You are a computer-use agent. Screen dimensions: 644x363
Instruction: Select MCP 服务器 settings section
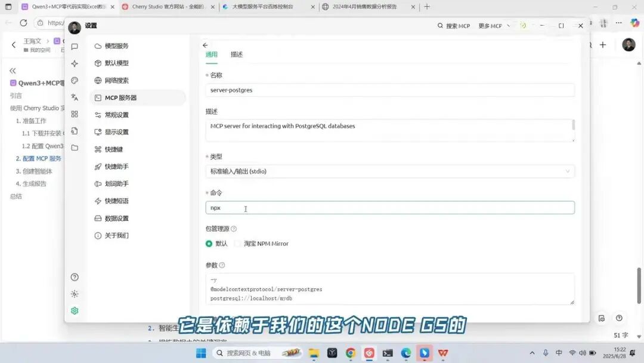pos(138,97)
